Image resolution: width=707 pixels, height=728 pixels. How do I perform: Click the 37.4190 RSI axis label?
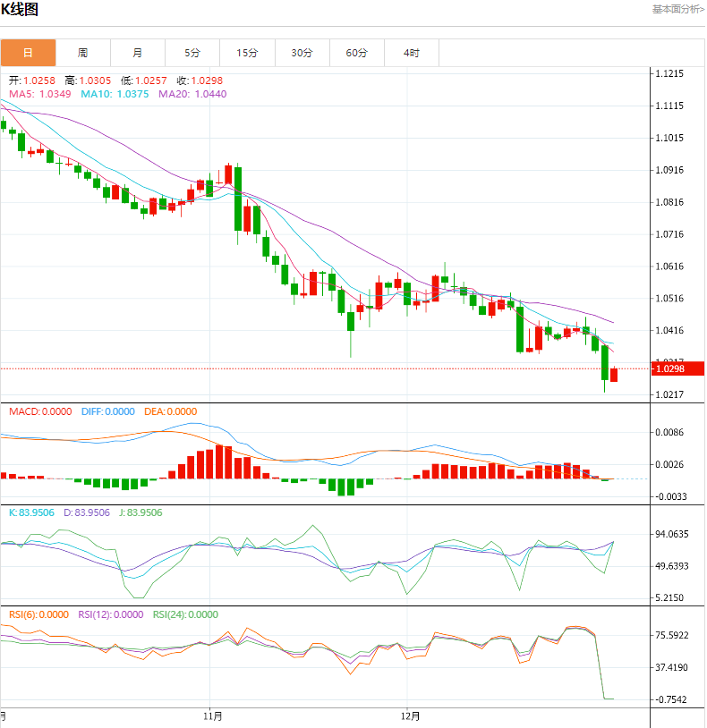672,668
